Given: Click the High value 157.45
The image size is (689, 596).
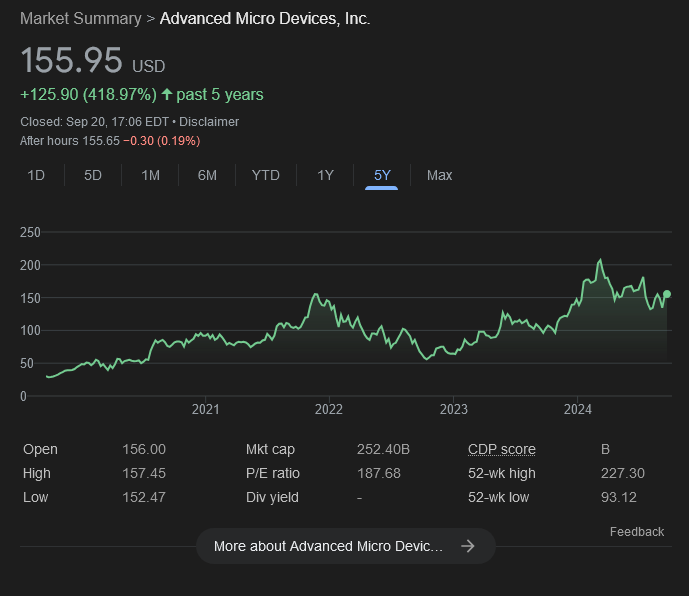Looking at the screenshot, I should pyautogui.click(x=144, y=473).
